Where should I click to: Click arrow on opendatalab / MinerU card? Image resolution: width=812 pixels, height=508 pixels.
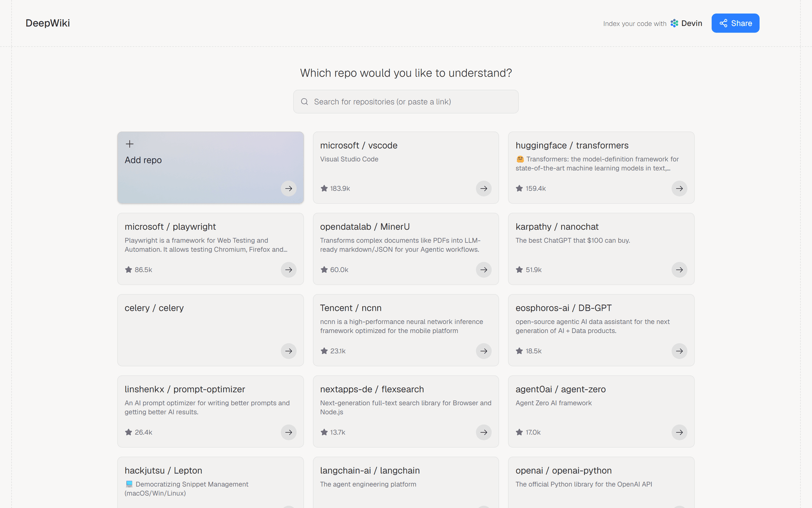[484, 270]
